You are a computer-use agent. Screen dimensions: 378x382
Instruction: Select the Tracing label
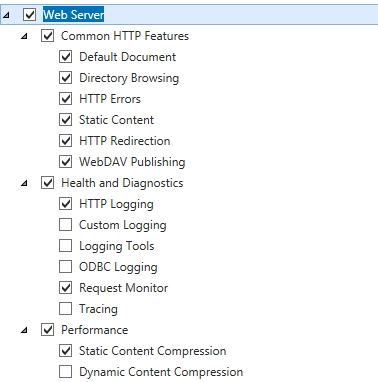point(98,309)
